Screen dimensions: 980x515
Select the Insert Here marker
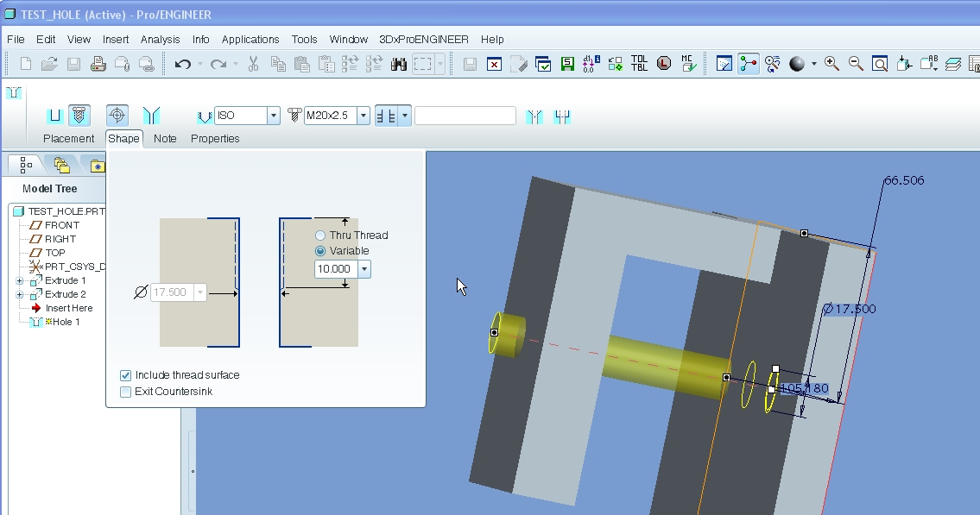point(69,308)
